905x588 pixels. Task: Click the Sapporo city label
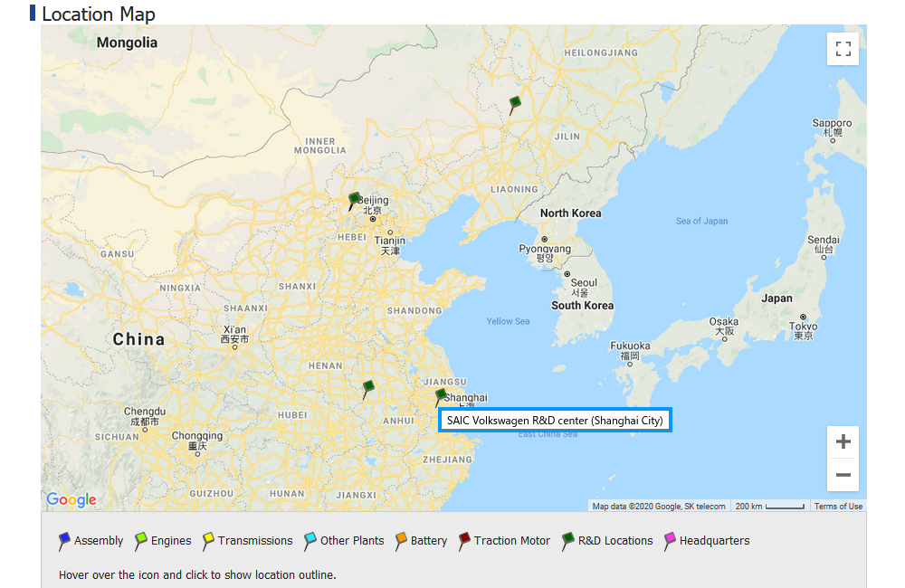click(832, 128)
